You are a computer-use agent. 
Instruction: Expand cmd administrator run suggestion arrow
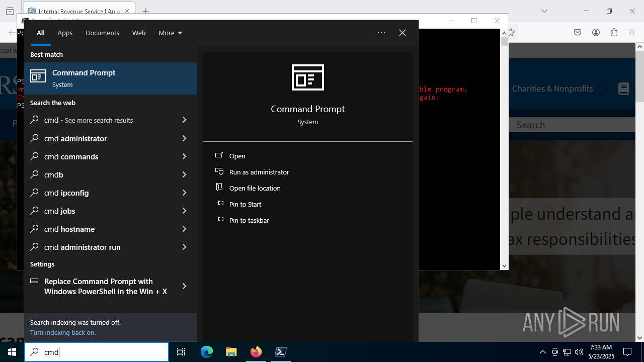184,247
